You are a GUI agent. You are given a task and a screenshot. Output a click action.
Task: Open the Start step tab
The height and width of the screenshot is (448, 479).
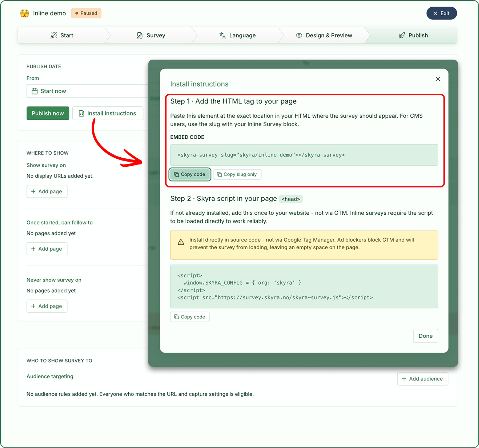click(x=62, y=35)
